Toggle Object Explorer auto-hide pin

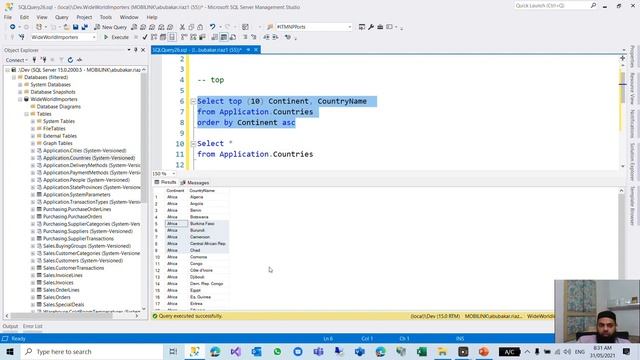(x=136, y=50)
